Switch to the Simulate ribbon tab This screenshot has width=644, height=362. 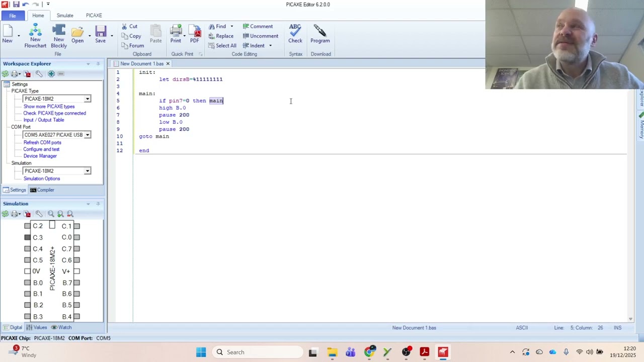[65, 16]
